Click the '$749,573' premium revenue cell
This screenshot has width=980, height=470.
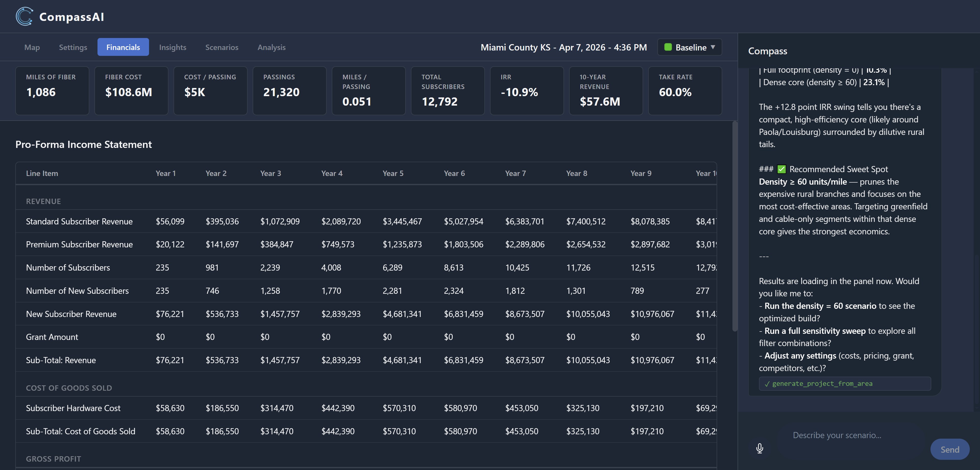tap(338, 245)
